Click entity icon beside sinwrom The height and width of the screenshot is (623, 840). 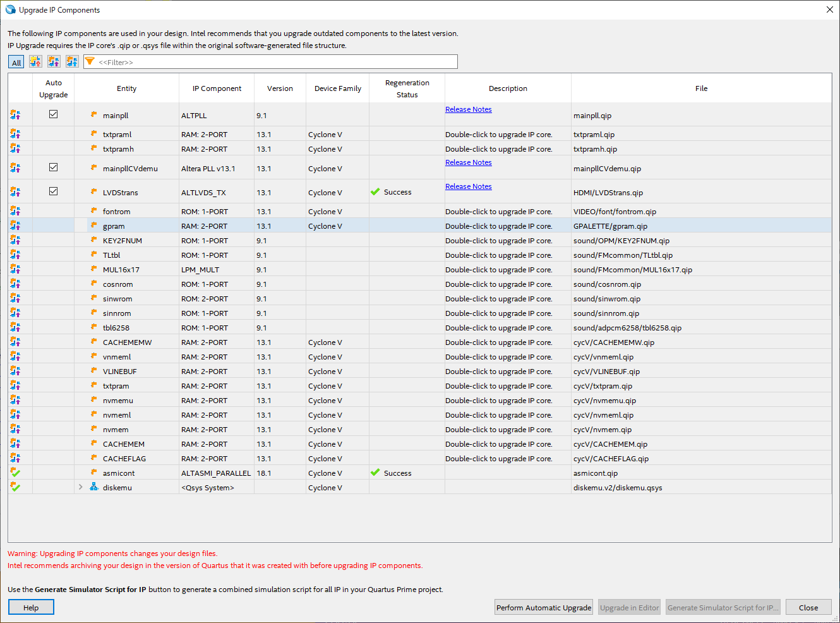(93, 298)
